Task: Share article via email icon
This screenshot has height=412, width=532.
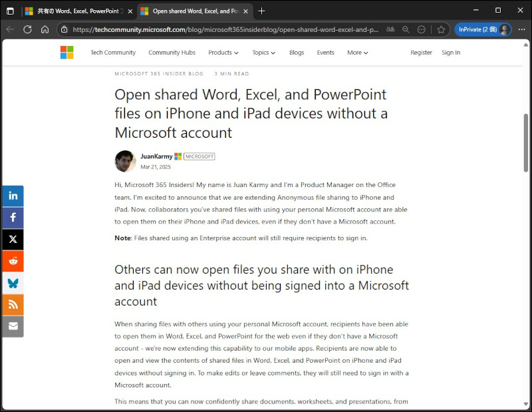Action: point(13,326)
